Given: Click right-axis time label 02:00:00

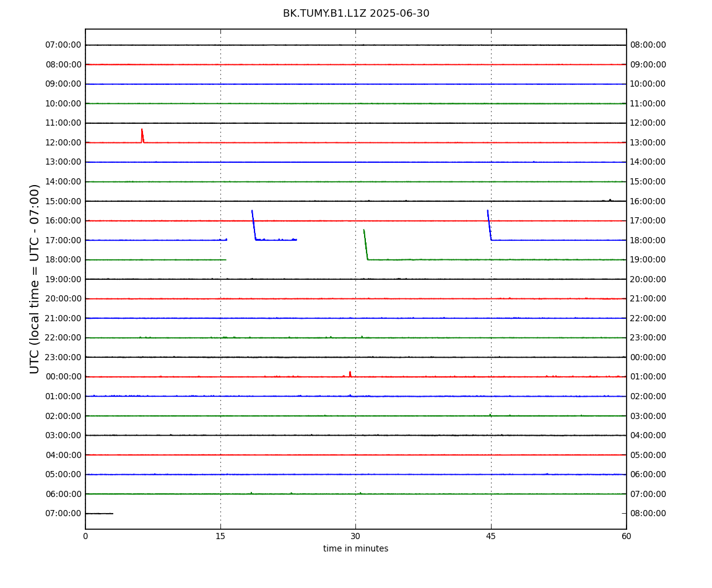Looking at the screenshot, I should 648,396.
